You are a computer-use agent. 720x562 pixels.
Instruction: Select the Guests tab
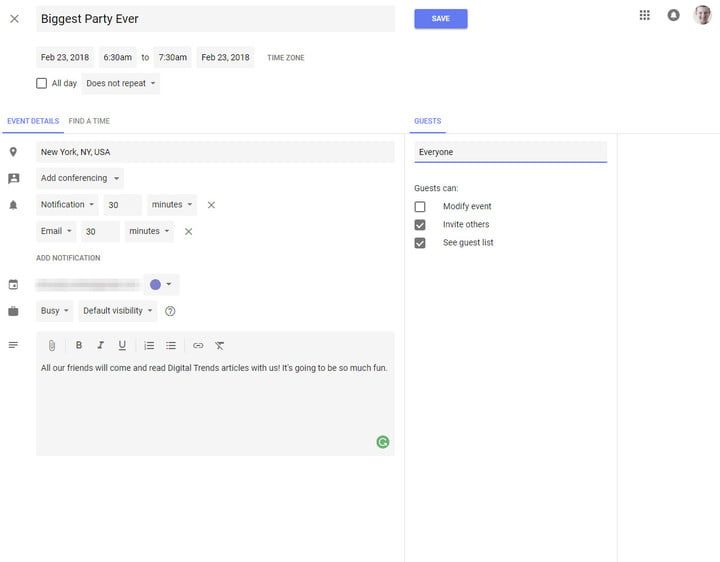point(427,121)
